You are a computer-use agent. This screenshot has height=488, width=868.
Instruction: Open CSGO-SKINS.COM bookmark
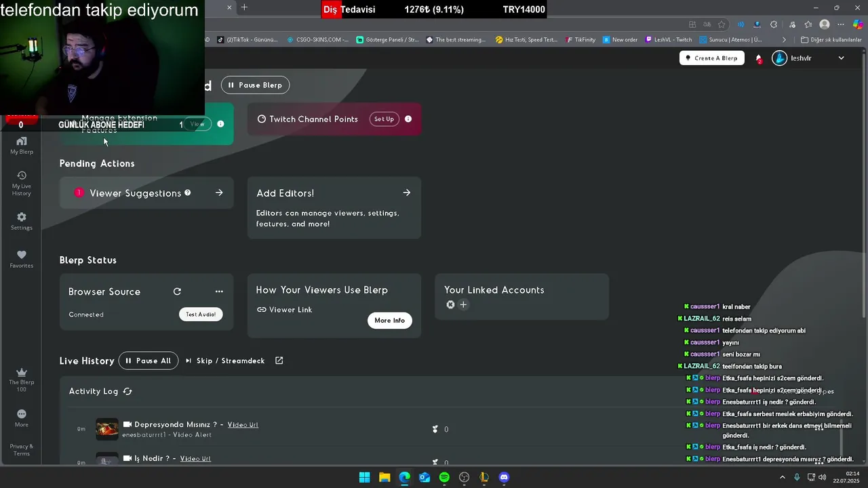(317, 40)
